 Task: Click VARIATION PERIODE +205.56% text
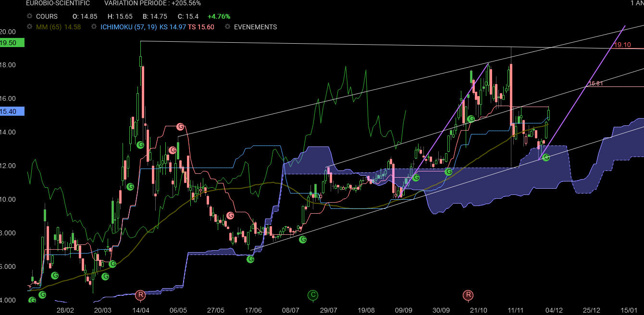pyautogui.click(x=152, y=3)
